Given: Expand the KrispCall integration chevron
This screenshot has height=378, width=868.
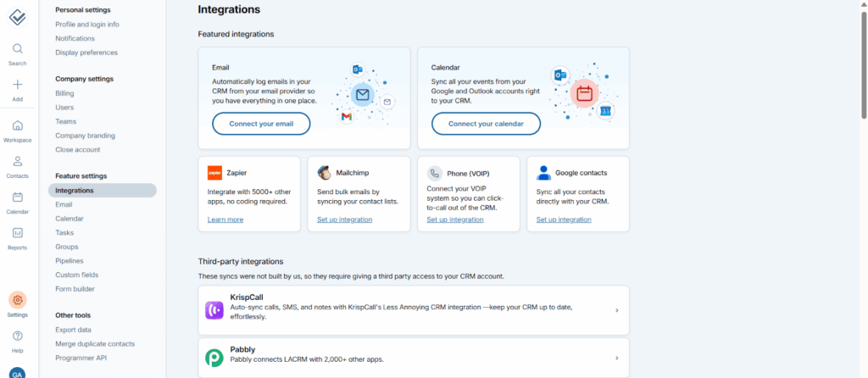Looking at the screenshot, I should point(616,310).
